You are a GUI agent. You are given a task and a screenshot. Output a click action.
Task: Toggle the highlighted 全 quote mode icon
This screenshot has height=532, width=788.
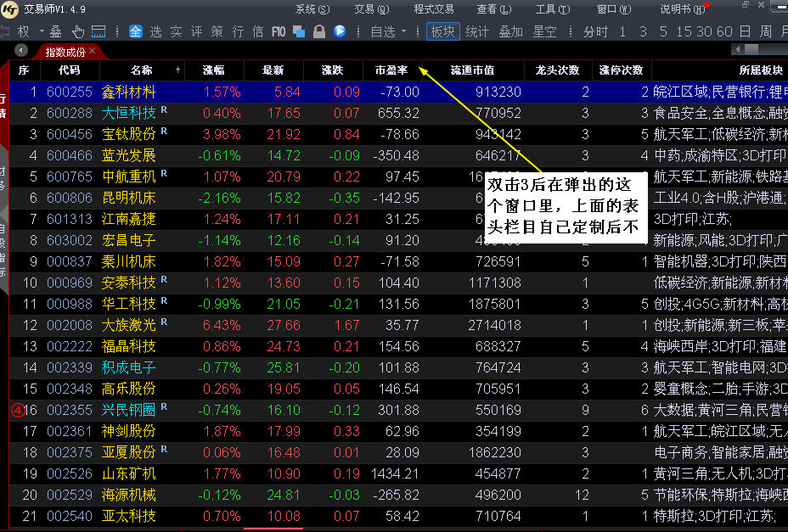pyautogui.click(x=136, y=31)
